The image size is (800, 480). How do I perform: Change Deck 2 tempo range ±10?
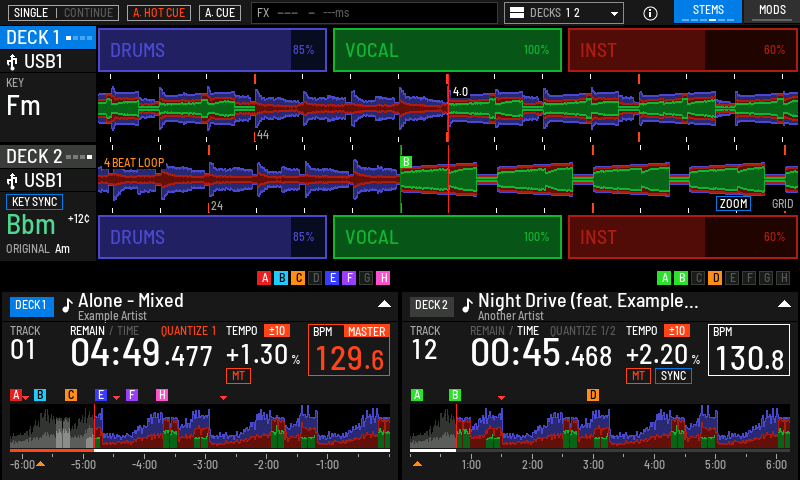tap(677, 331)
